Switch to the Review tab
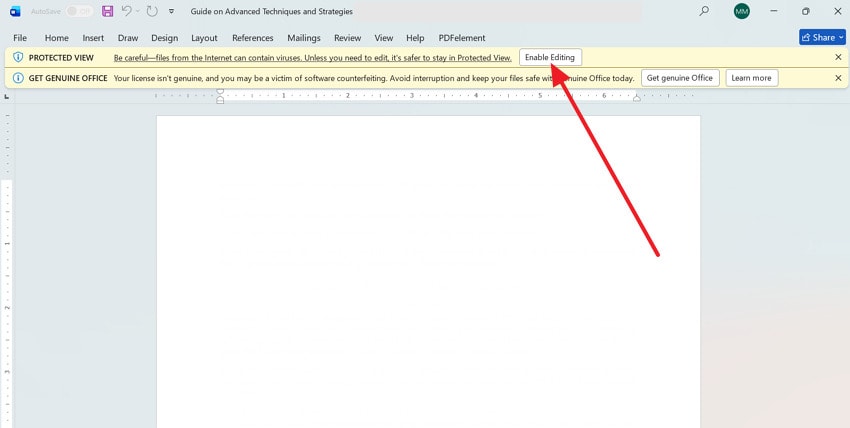Image resolution: width=850 pixels, height=428 pixels. point(347,38)
